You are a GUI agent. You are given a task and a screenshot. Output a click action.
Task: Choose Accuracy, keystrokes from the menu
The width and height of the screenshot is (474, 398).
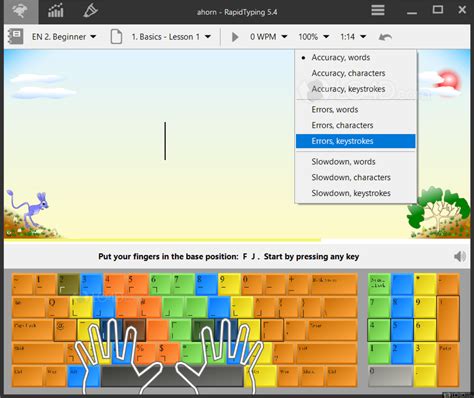pyautogui.click(x=356, y=89)
